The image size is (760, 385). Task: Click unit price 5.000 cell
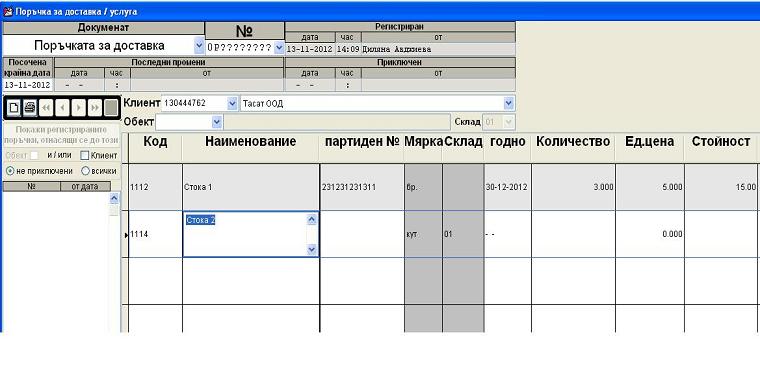pos(649,187)
